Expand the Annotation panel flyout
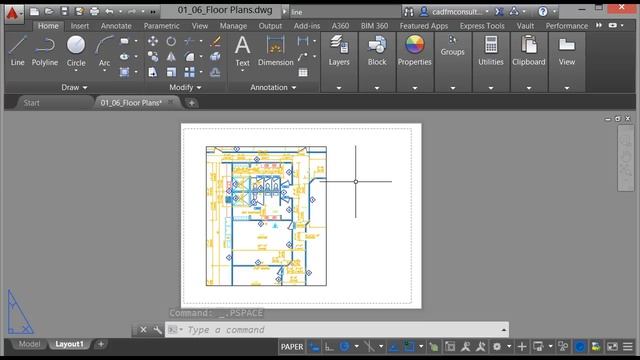This screenshot has height=360, width=640. pyautogui.click(x=273, y=87)
